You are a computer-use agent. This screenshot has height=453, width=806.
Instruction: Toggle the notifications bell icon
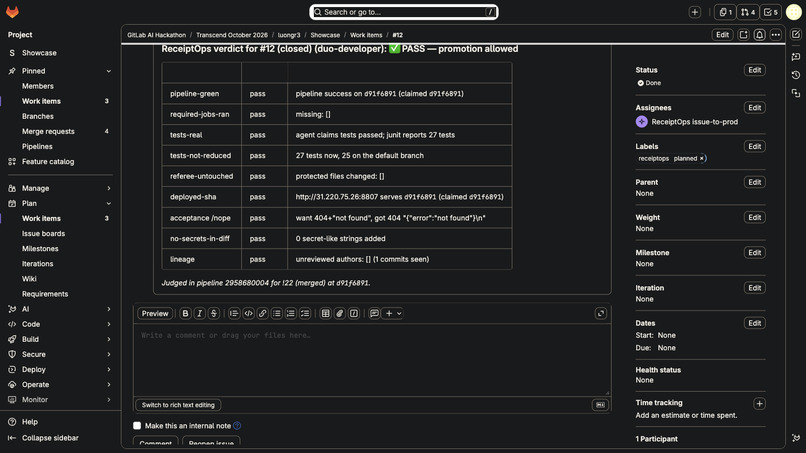(759, 34)
